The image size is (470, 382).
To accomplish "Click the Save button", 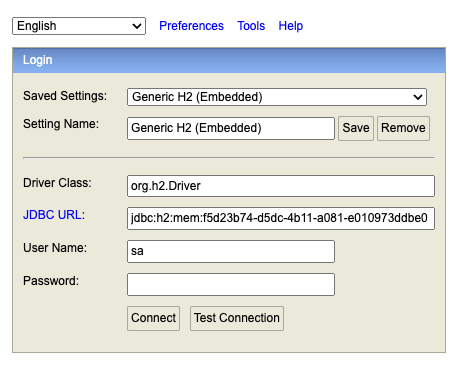I will pyautogui.click(x=356, y=128).
